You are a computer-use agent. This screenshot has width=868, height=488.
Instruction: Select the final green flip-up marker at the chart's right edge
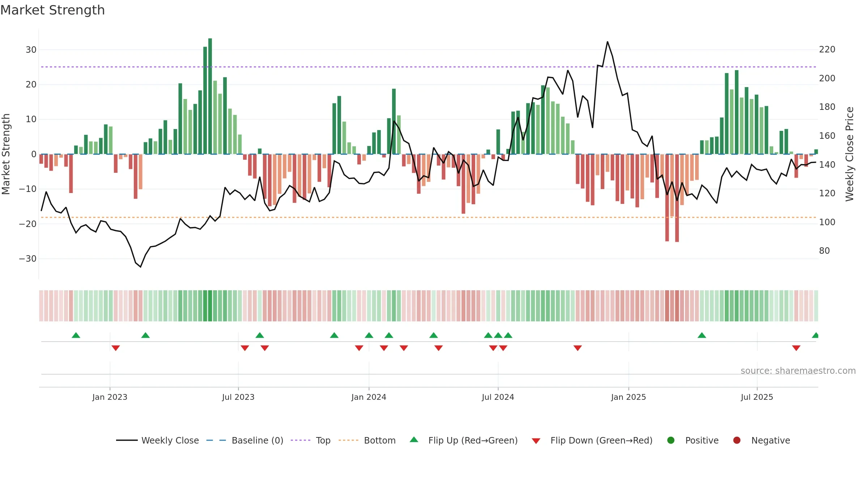pos(816,335)
